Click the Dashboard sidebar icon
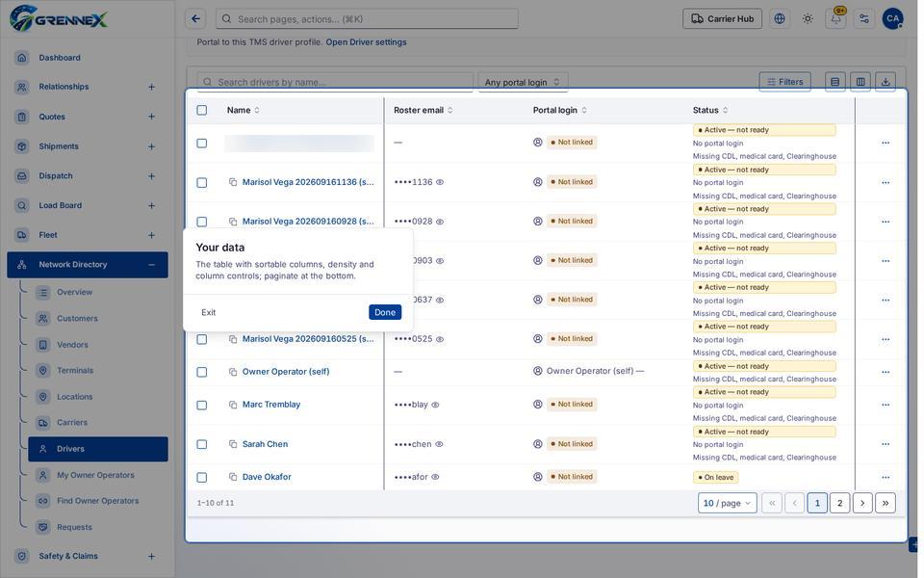Viewport: 924px width, 578px height. [22, 58]
